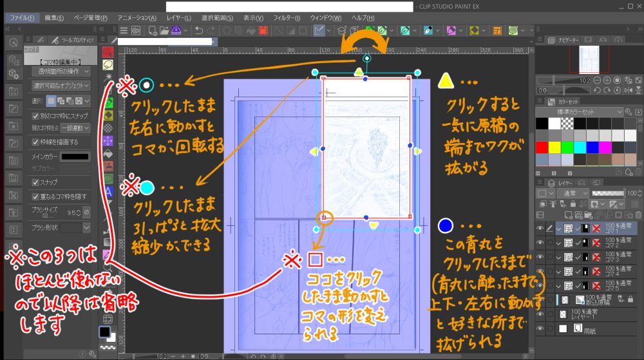Image resolution: width=644 pixels, height=360 pixels.
Task: Click the layer opacity slider
Action: coord(608,193)
